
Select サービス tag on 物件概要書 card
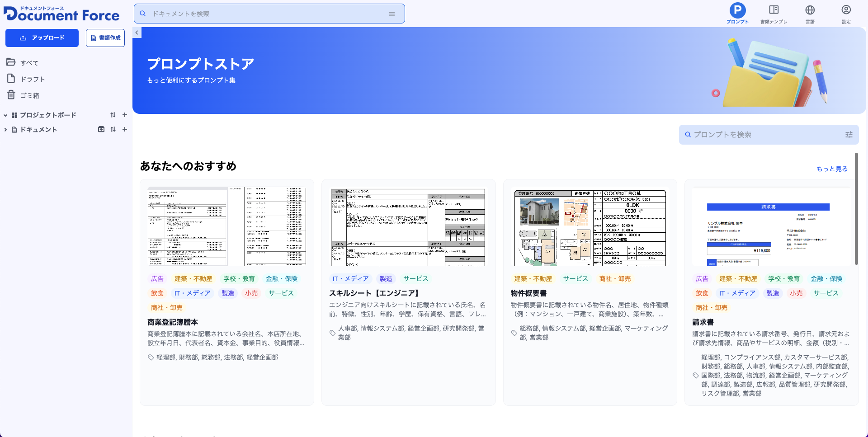576,279
